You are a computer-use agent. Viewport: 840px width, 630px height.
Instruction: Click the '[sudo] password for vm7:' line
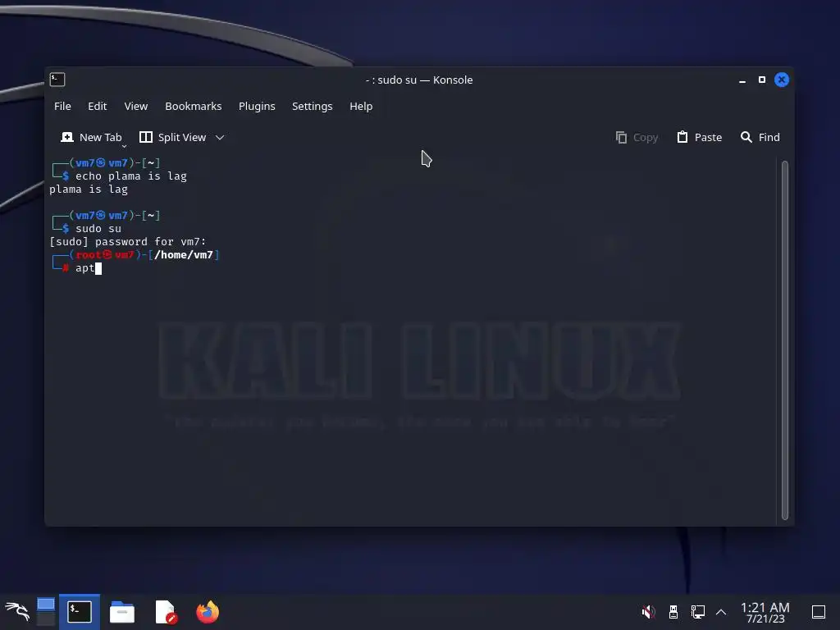(127, 242)
